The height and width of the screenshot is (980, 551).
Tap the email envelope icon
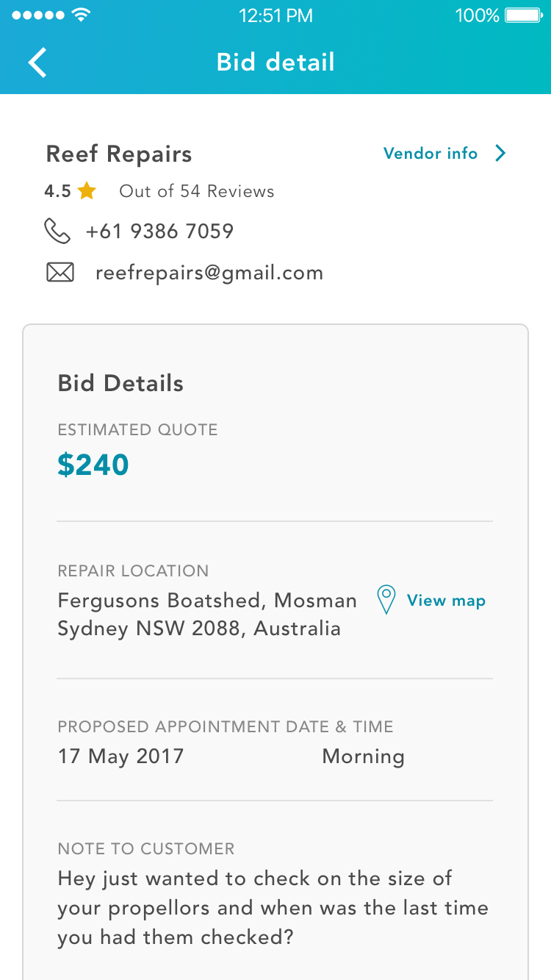point(60,273)
